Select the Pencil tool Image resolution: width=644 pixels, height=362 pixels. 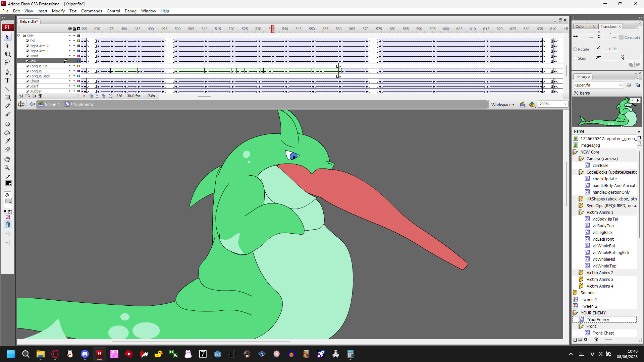pos(7,106)
